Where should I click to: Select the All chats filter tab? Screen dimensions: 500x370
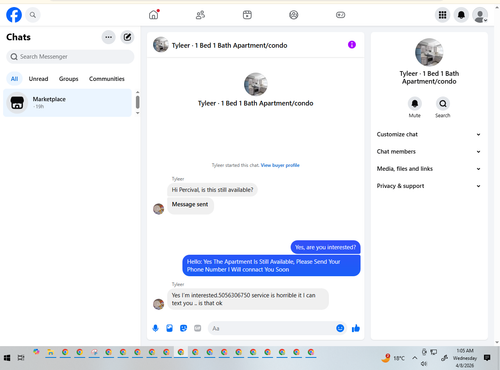[14, 79]
